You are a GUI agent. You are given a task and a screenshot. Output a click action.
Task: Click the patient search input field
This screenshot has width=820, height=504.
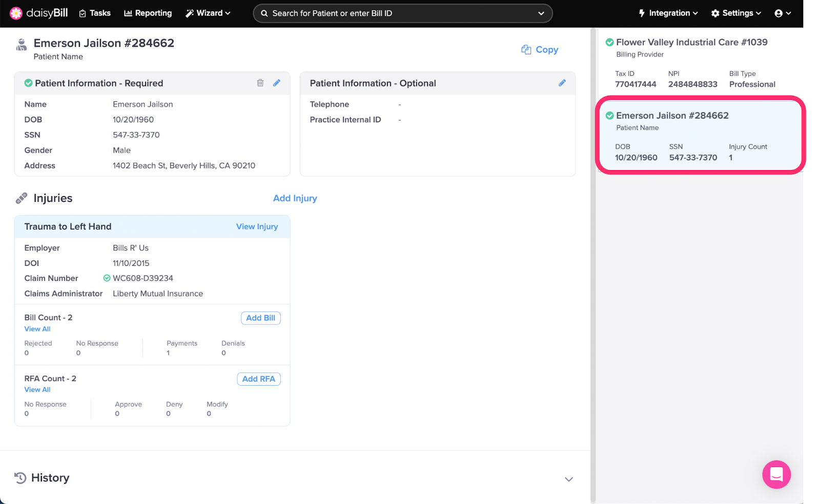point(402,13)
